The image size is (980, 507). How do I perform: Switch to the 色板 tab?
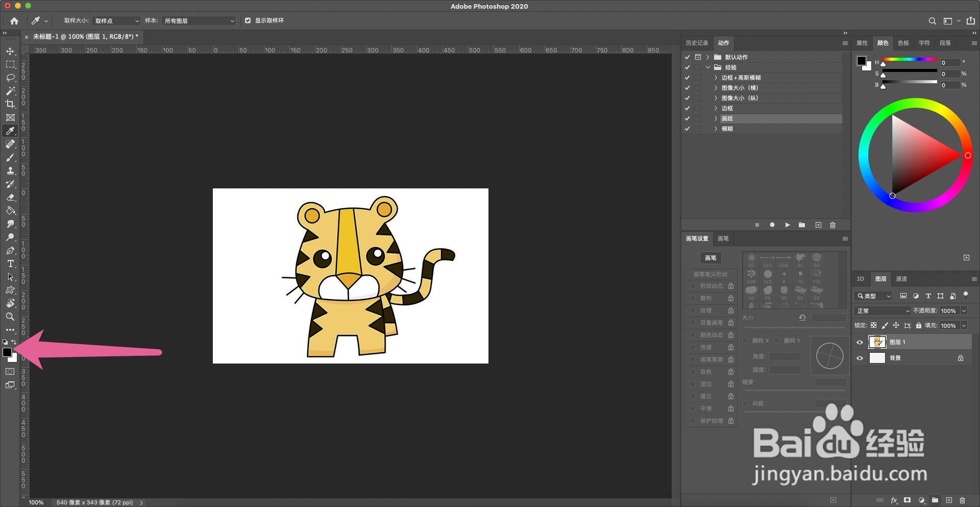(x=903, y=43)
